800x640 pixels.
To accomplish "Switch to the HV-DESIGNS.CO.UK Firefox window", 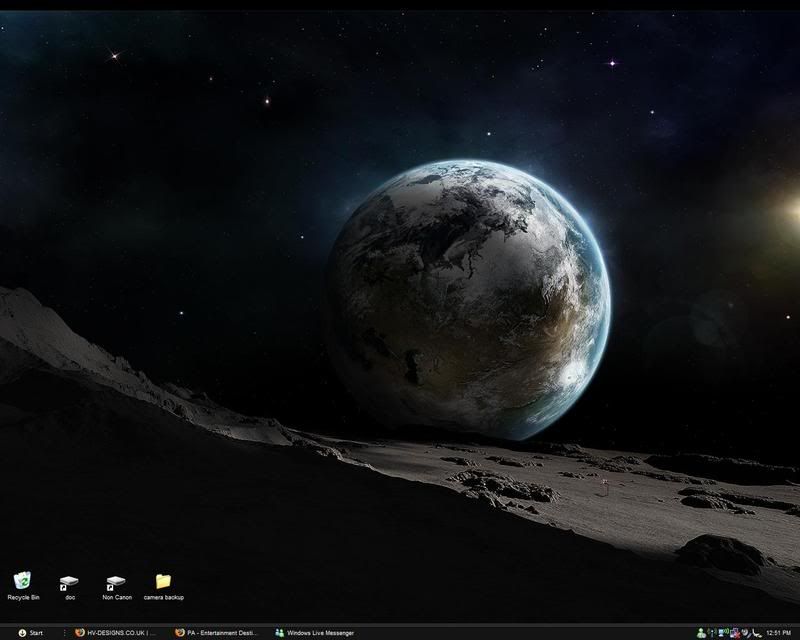I will pos(116,633).
